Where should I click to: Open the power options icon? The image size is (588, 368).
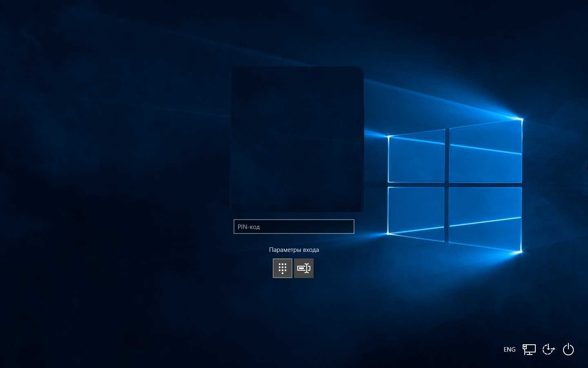(568, 350)
